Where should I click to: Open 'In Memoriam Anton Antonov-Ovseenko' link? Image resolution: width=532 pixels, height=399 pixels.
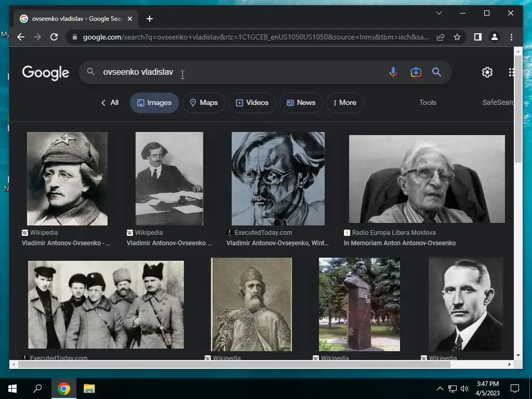[400, 243]
